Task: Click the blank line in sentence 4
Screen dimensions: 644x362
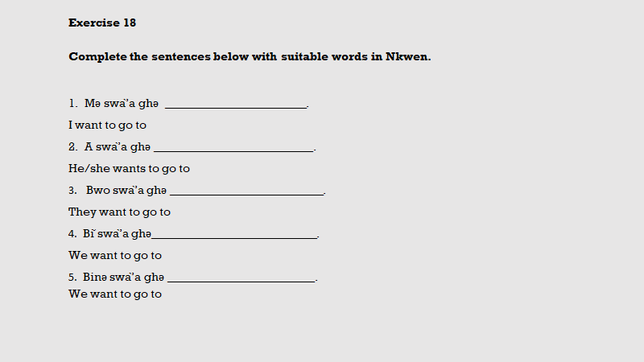Action: [235, 234]
